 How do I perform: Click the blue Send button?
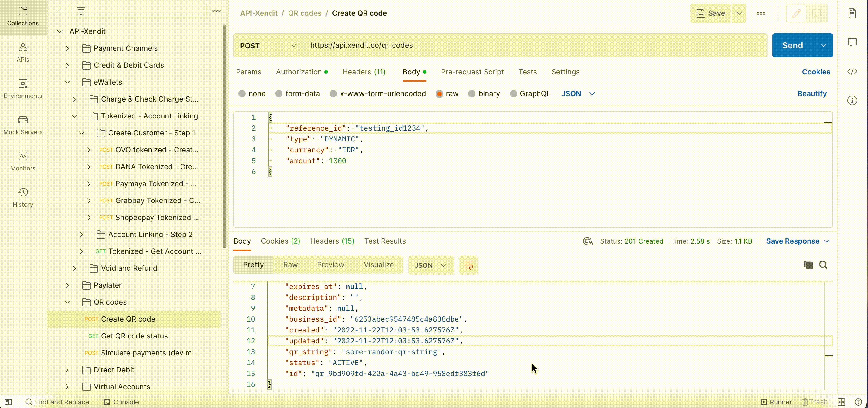pos(792,45)
